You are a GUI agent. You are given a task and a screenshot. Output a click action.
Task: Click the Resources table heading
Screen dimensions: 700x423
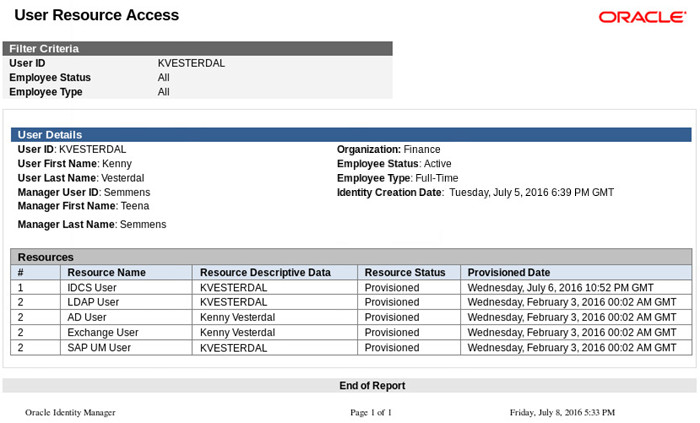[46, 257]
